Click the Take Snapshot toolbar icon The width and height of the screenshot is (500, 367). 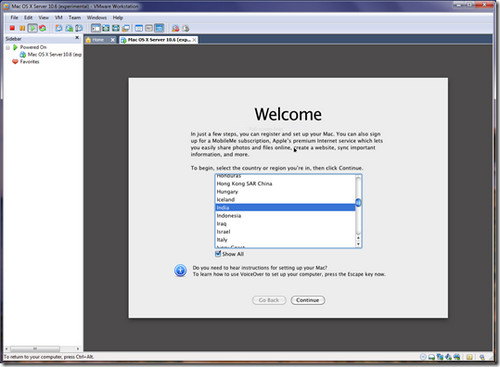59,28
